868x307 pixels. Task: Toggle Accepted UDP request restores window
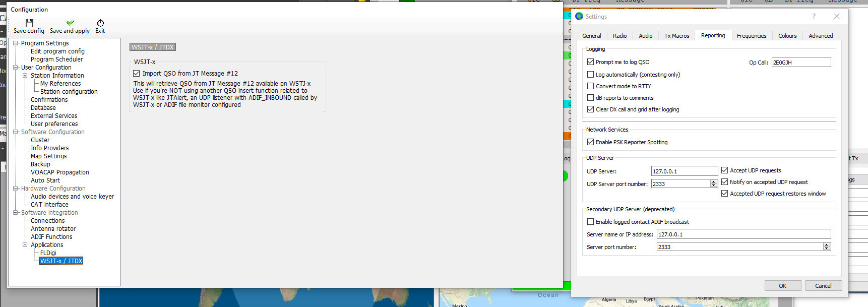[724, 194]
